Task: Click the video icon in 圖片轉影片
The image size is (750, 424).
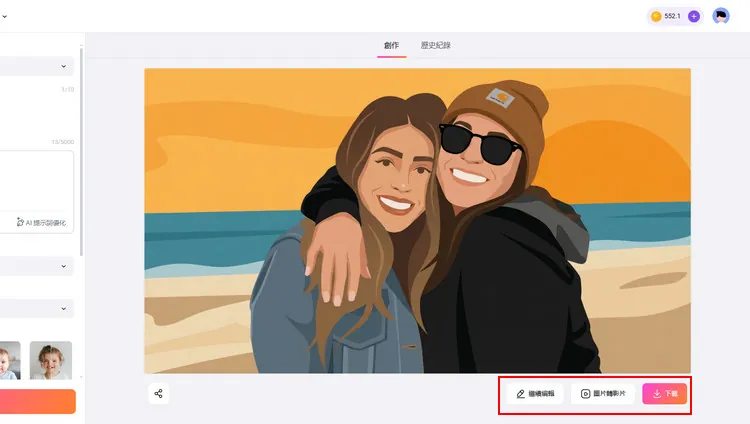Action: (x=586, y=394)
